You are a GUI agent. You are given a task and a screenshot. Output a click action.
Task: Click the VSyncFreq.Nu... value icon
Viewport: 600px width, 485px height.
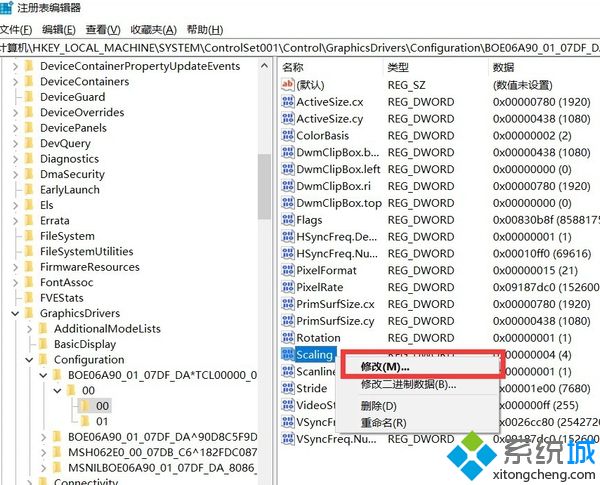[x=287, y=439]
